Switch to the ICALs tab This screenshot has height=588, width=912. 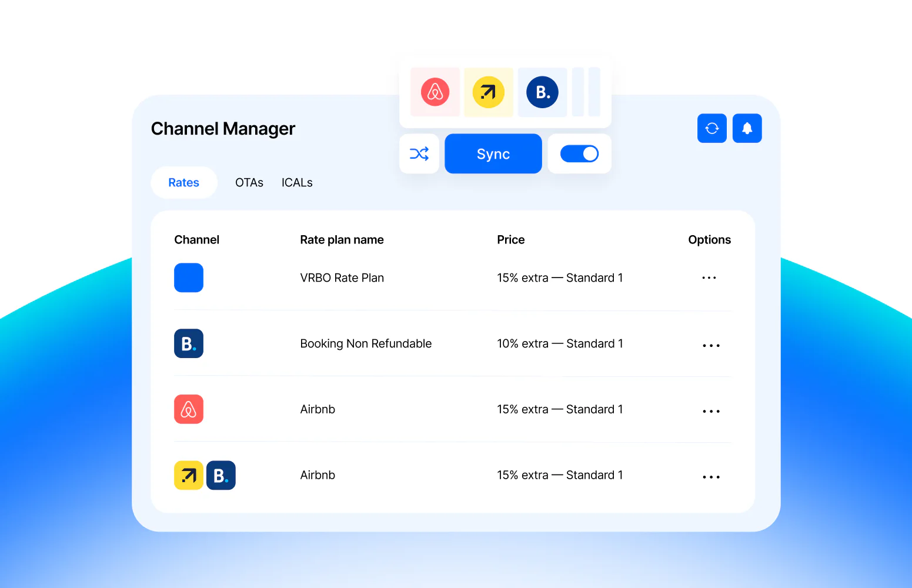(297, 182)
